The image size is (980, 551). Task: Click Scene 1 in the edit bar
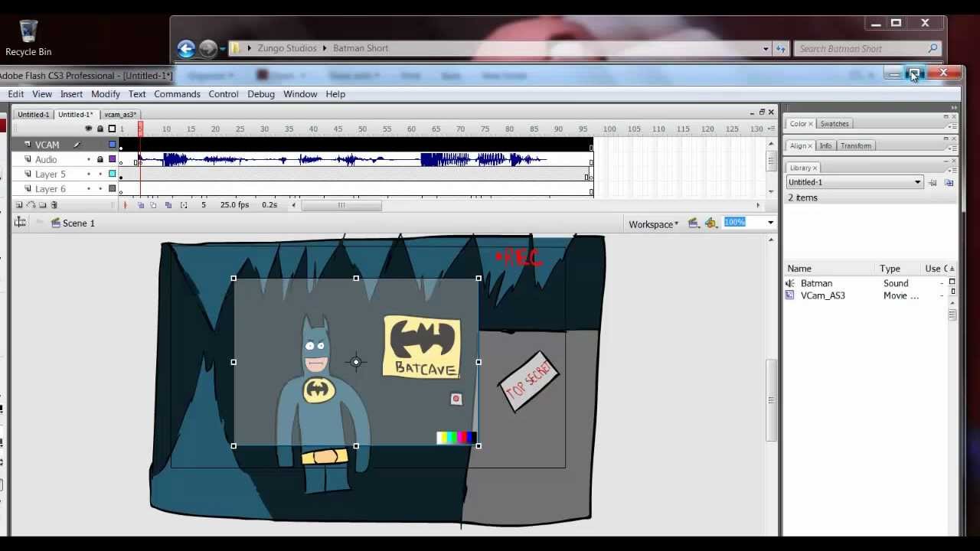click(x=79, y=223)
